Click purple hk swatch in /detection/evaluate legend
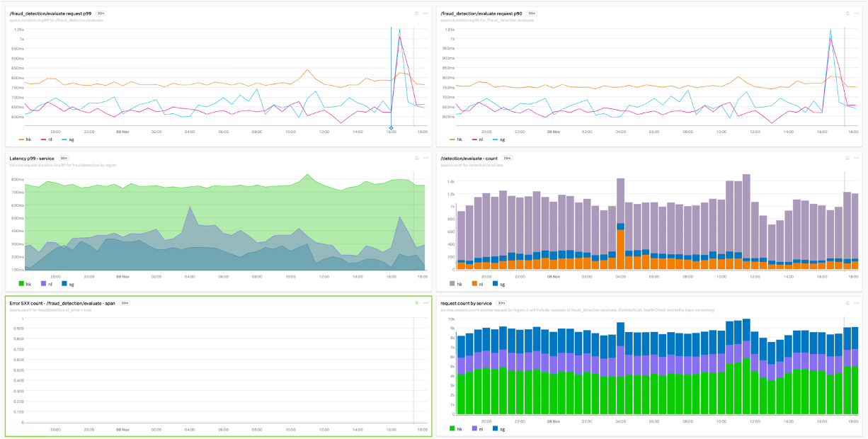This screenshot has height=439, width=868. click(452, 283)
